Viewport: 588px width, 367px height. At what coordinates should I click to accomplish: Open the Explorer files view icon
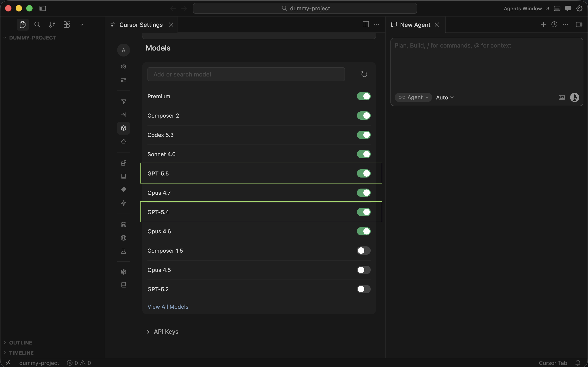click(23, 25)
